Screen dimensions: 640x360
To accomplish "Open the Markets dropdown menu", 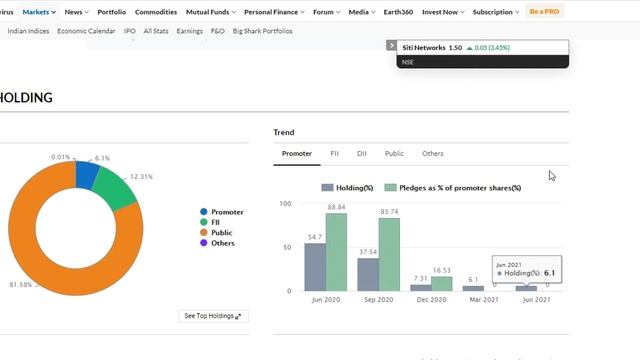I will (39, 12).
